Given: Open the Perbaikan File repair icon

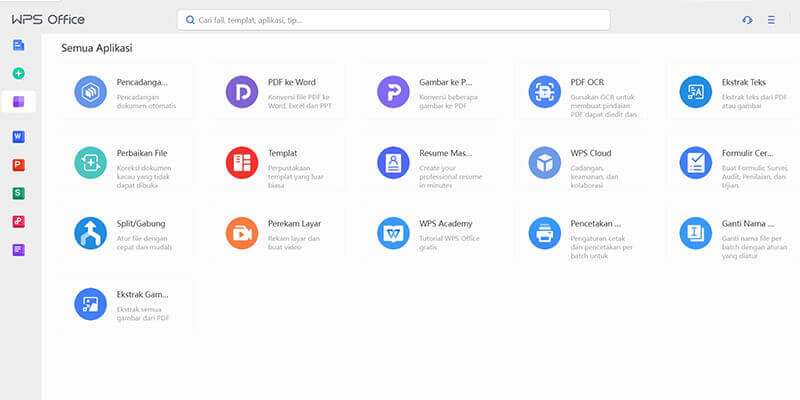Looking at the screenshot, I should click(x=90, y=163).
